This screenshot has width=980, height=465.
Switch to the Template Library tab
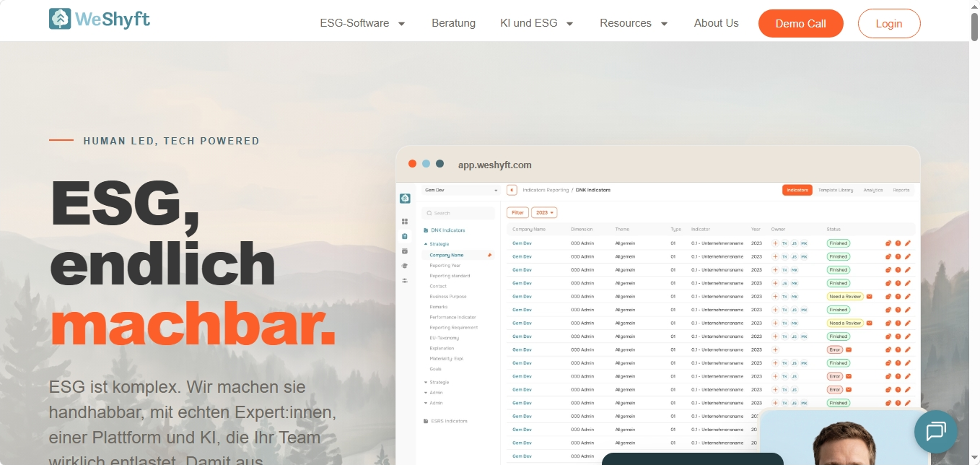pyautogui.click(x=836, y=190)
